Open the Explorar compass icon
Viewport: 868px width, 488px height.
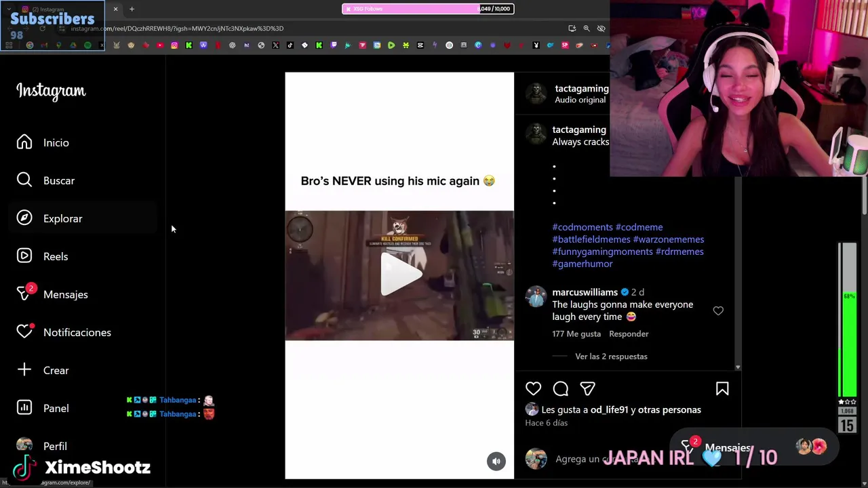24,218
